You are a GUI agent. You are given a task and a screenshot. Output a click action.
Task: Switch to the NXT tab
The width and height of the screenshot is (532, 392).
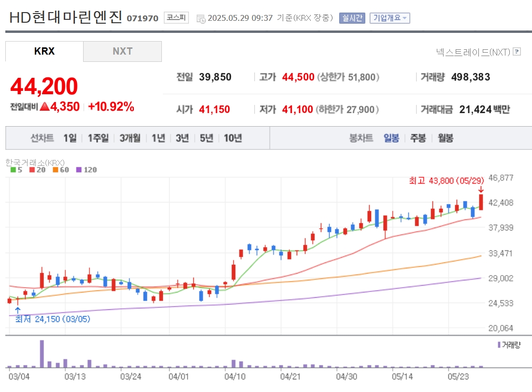point(122,51)
